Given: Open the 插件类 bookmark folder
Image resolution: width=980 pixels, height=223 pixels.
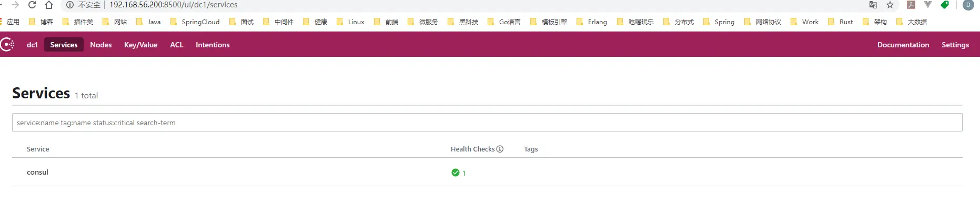Looking at the screenshot, I should click(x=78, y=22).
